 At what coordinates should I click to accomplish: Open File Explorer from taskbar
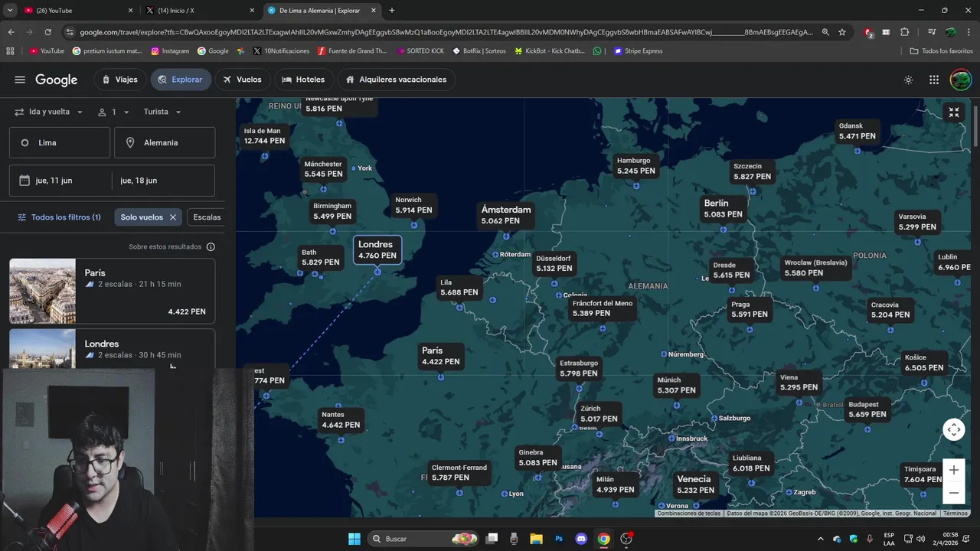pos(536,539)
